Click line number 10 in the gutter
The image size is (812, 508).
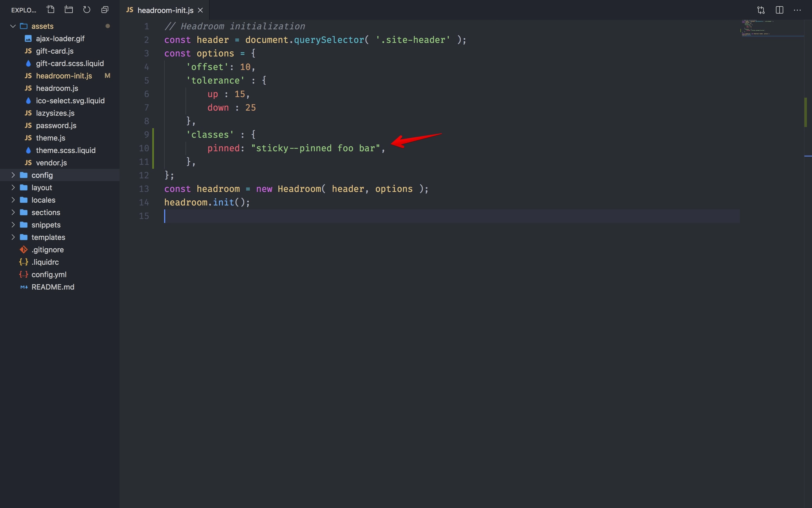coord(144,148)
